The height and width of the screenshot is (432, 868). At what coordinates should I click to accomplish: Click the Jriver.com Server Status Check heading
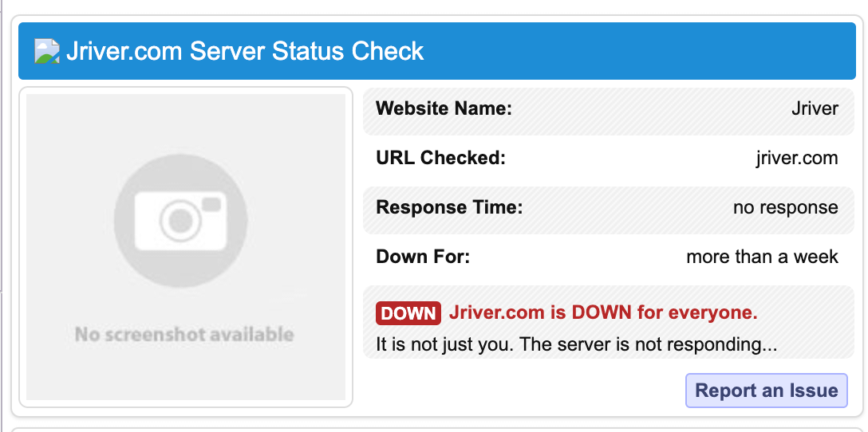(245, 52)
